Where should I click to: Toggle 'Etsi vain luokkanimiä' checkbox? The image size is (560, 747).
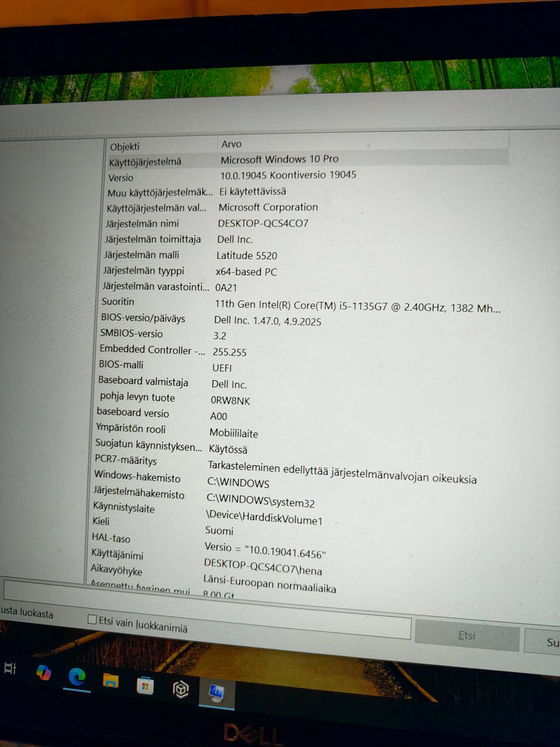pyautogui.click(x=92, y=619)
